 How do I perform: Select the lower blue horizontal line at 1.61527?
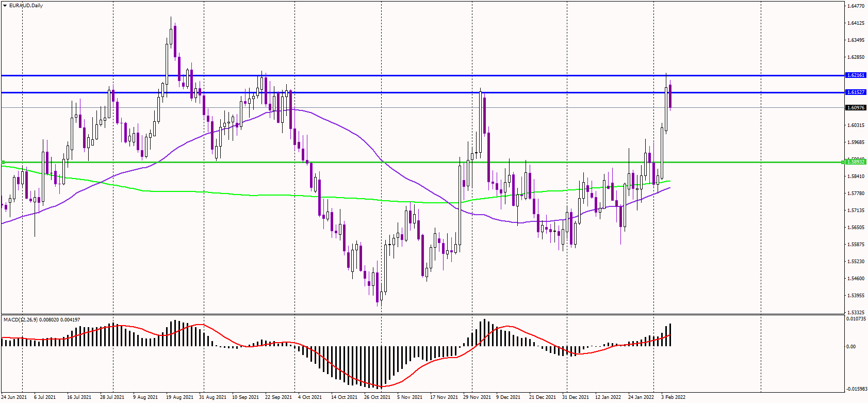[x=423, y=92]
